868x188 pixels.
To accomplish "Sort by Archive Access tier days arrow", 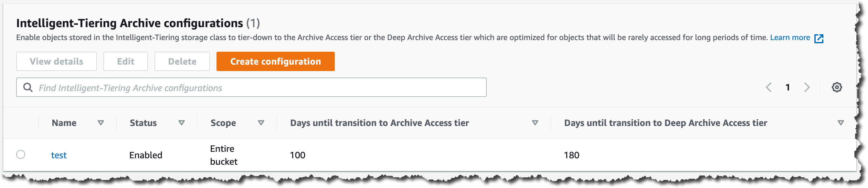I will point(535,123).
